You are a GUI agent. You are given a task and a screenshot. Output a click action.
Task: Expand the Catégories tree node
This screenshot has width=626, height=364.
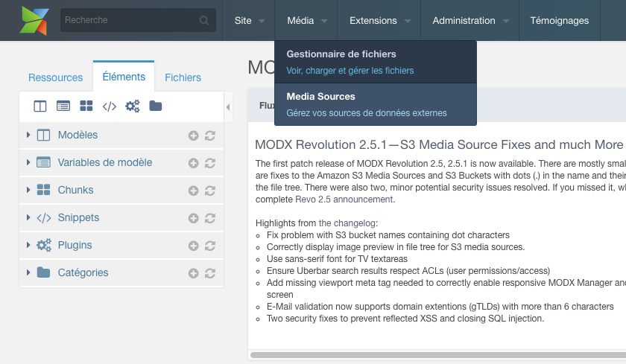28,272
